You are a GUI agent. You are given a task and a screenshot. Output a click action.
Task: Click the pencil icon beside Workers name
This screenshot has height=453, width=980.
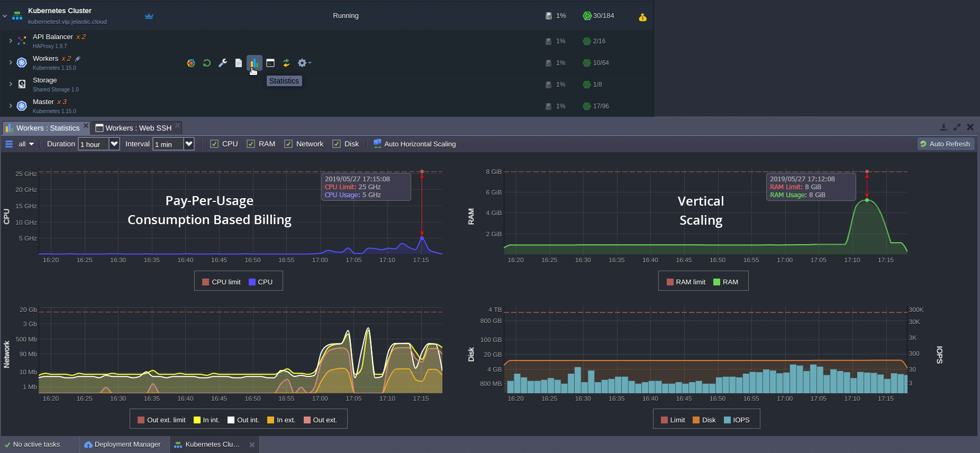(78, 59)
